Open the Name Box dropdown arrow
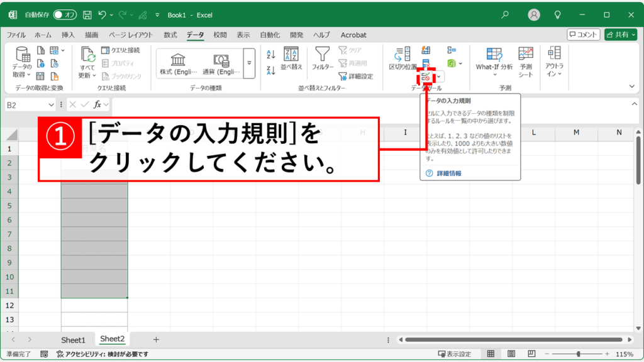 [x=51, y=105]
